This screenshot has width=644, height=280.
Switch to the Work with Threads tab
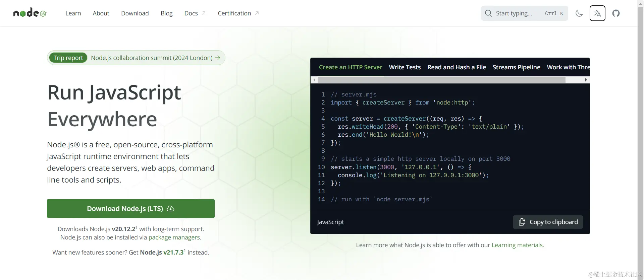tap(568, 67)
